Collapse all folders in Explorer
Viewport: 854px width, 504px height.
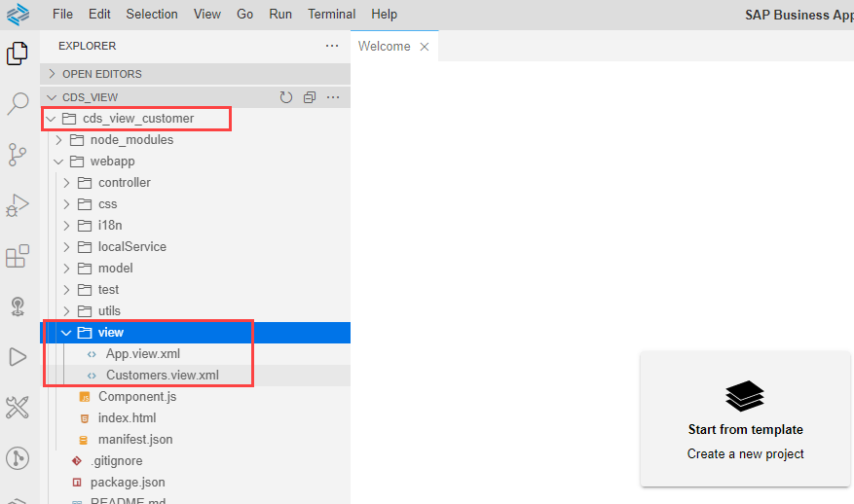click(310, 97)
